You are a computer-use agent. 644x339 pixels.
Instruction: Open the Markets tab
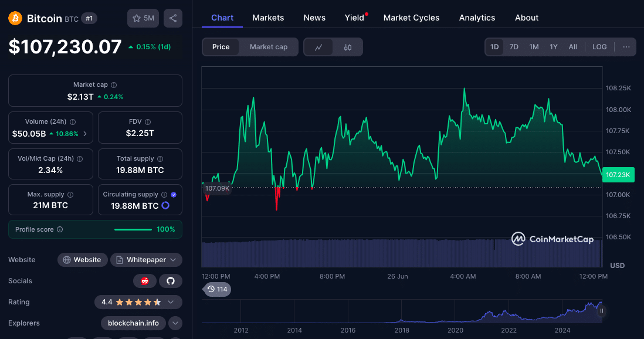click(x=268, y=18)
